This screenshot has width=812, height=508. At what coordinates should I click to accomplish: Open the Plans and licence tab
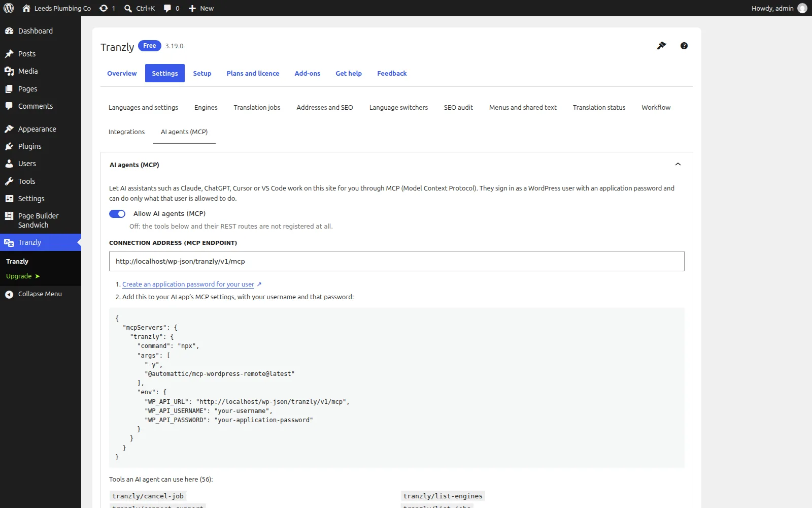253,73
